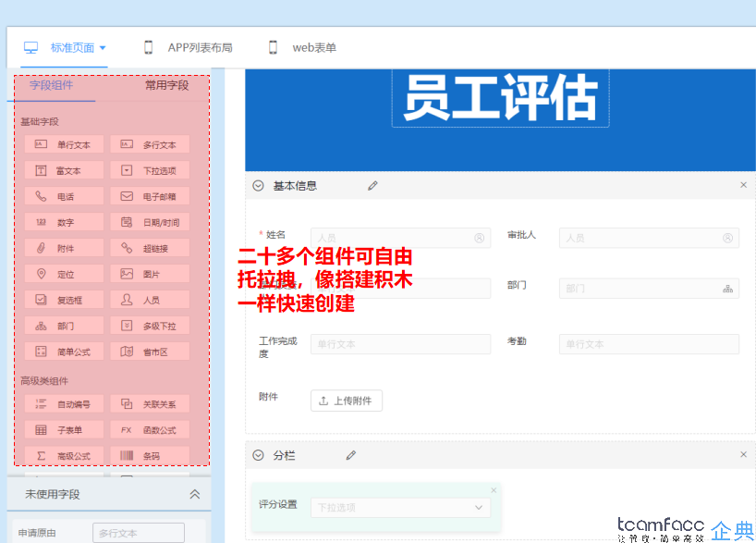This screenshot has width=756, height=543.
Task: Select the 单行文本 field component
Action: [x=64, y=144]
